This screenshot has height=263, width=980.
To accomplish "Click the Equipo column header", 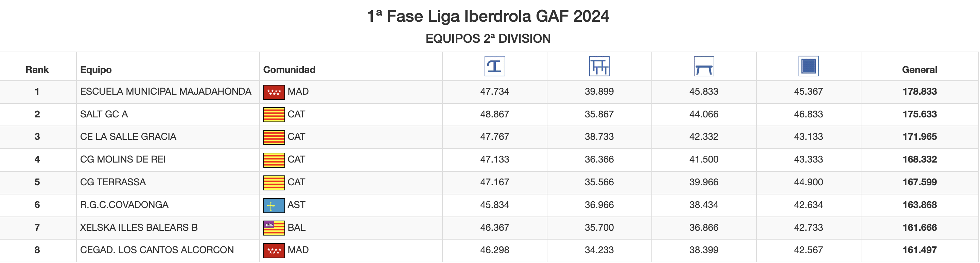I will pyautogui.click(x=96, y=70).
